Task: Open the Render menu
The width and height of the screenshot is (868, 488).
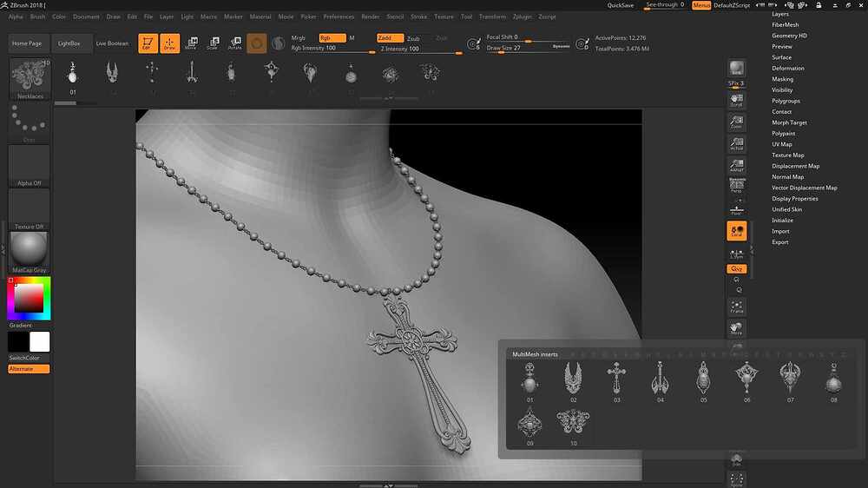Action: [x=371, y=16]
